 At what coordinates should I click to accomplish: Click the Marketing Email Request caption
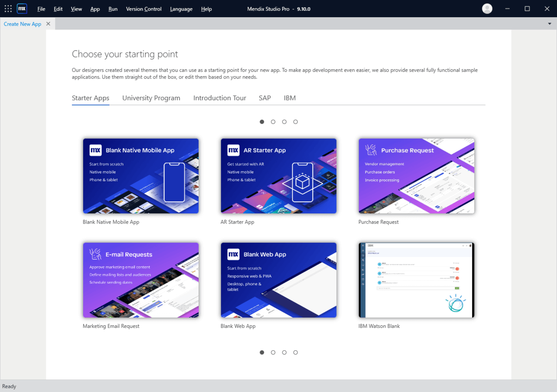tap(111, 326)
